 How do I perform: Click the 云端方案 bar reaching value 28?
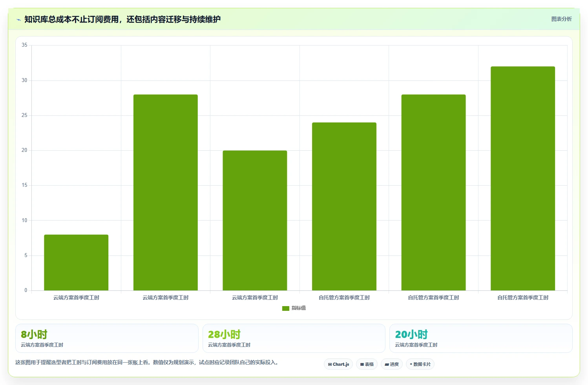coord(166,192)
